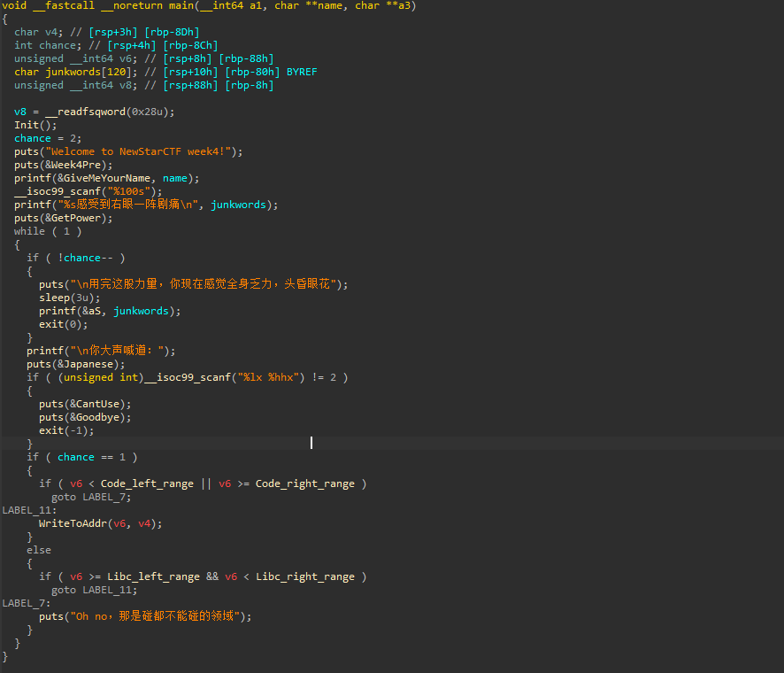
Task: Click the "Oh no" puts string
Action: (155, 616)
